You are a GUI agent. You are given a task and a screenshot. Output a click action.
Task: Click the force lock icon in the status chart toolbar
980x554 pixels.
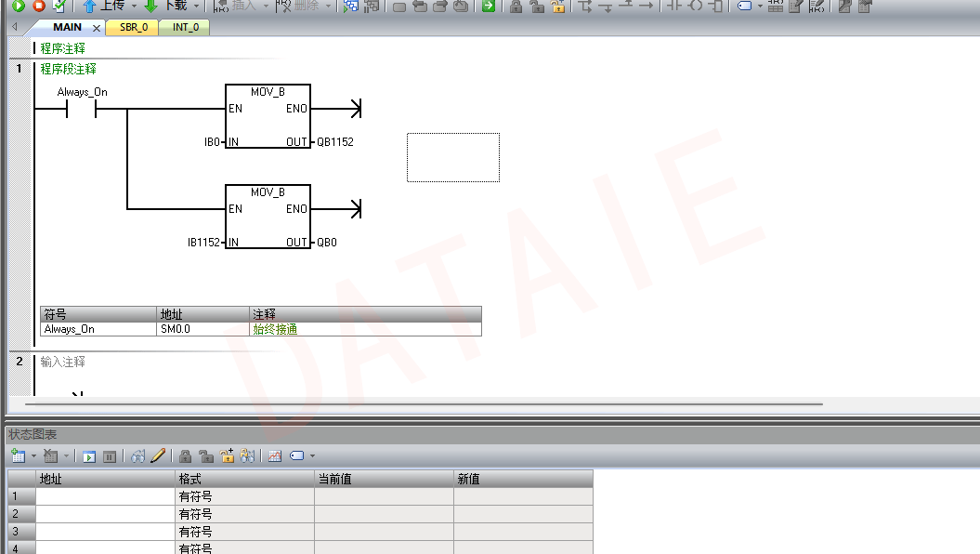(185, 456)
